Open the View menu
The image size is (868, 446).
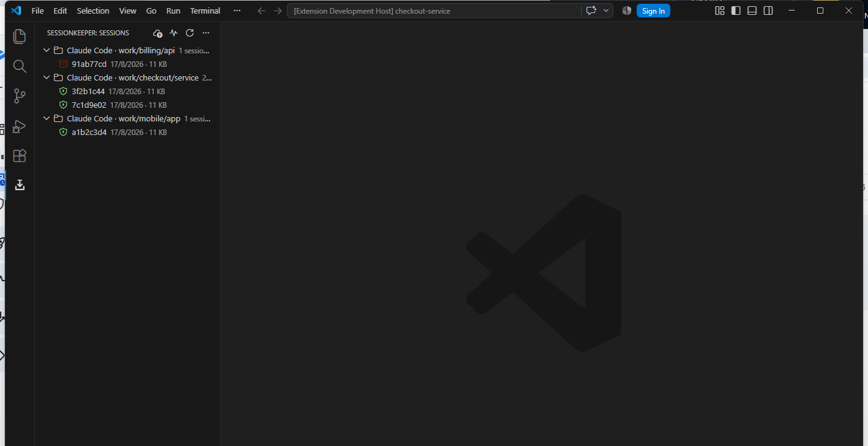[x=128, y=11]
